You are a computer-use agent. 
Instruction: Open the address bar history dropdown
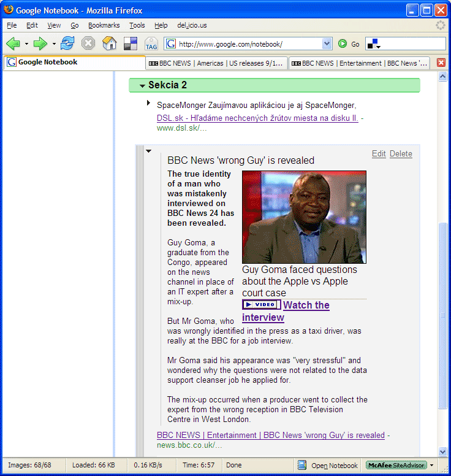tap(327, 44)
